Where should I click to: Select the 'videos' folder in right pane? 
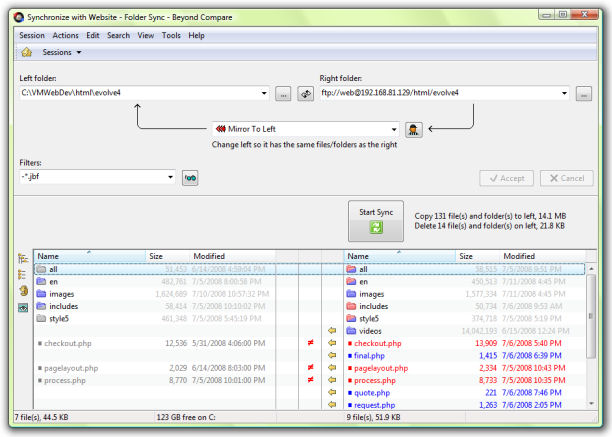tap(464, 331)
